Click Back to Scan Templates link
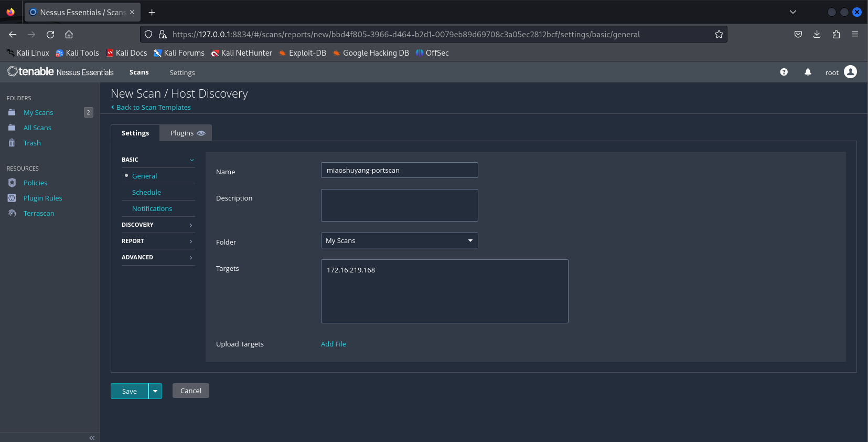This screenshot has width=868, height=442. click(151, 107)
